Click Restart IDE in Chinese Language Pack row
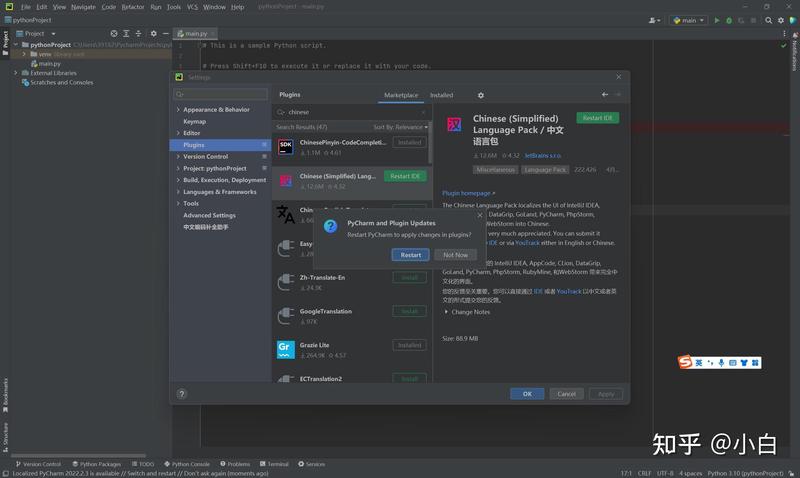Viewport: 800px width, 478px height. pos(405,176)
